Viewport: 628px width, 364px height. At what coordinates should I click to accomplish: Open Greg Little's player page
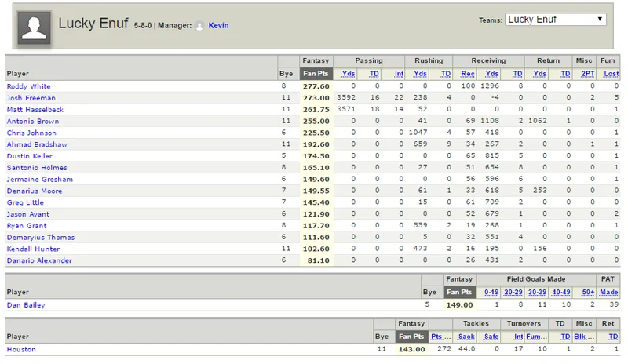(x=25, y=202)
